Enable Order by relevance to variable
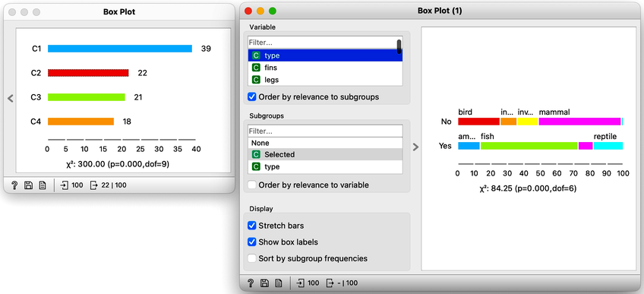 252,185
